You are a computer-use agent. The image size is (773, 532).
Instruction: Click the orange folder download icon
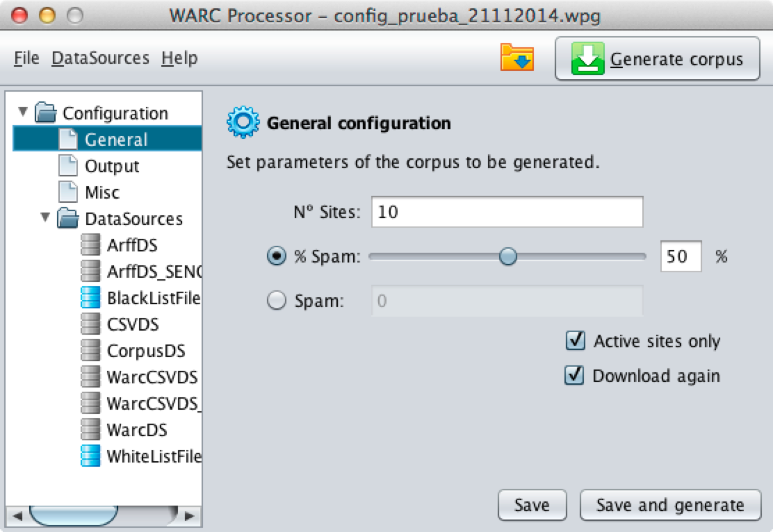[x=516, y=58]
